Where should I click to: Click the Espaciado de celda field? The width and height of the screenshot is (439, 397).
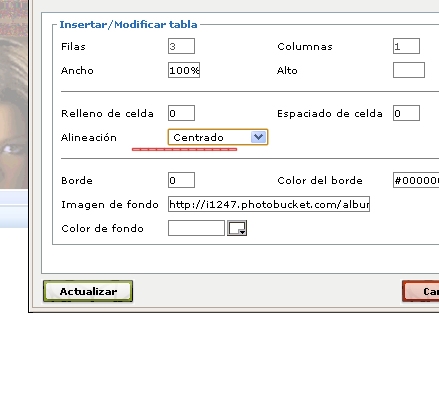pos(406,113)
